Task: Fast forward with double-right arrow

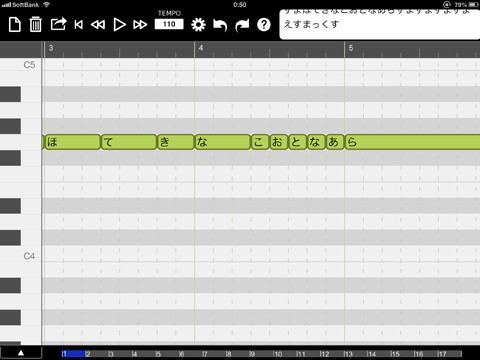Action: 140,25
